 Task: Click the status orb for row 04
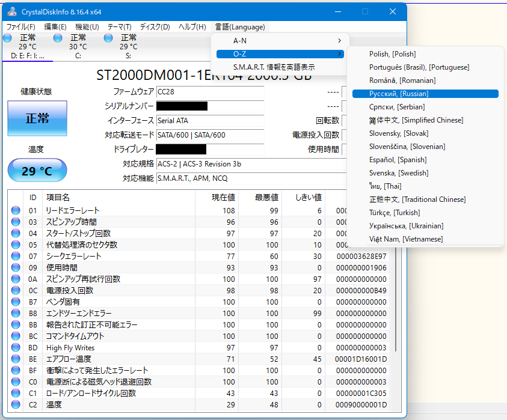tap(16, 233)
